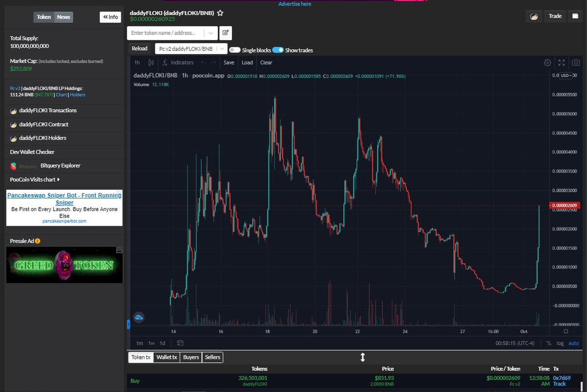Toggle Show trades switch off
Viewport: 587px width, 392px height.
(278, 50)
